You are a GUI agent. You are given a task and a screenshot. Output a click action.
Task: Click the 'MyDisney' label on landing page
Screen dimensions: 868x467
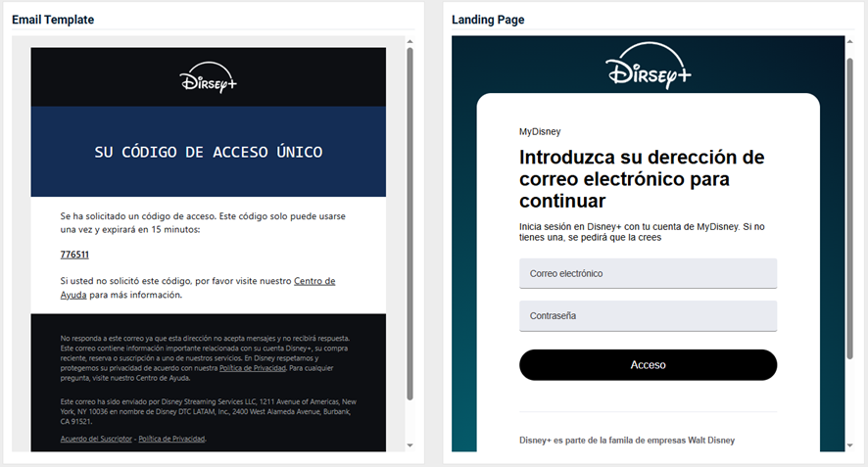[x=540, y=132]
